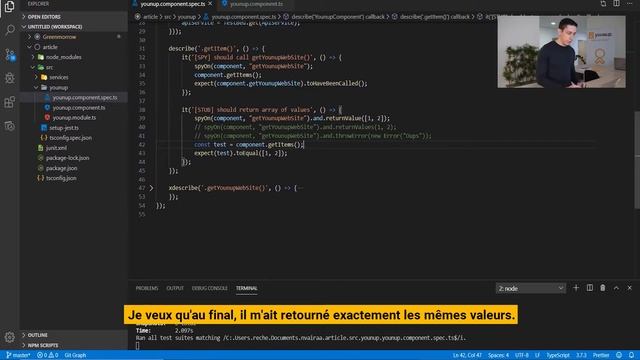Screen dimensions: 640x360
Task: Open package.json from the explorer
Action: pyautogui.click(x=61, y=168)
